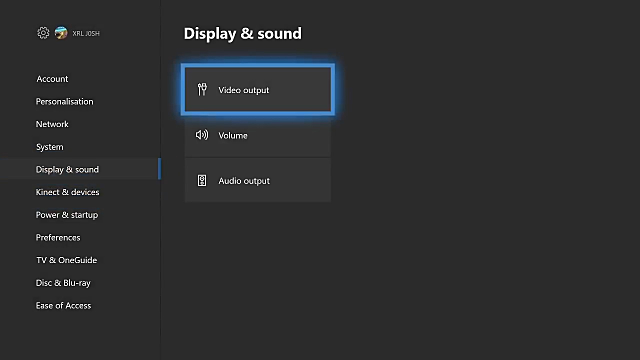Click the XRL JOSH gamertag text

coord(86,33)
